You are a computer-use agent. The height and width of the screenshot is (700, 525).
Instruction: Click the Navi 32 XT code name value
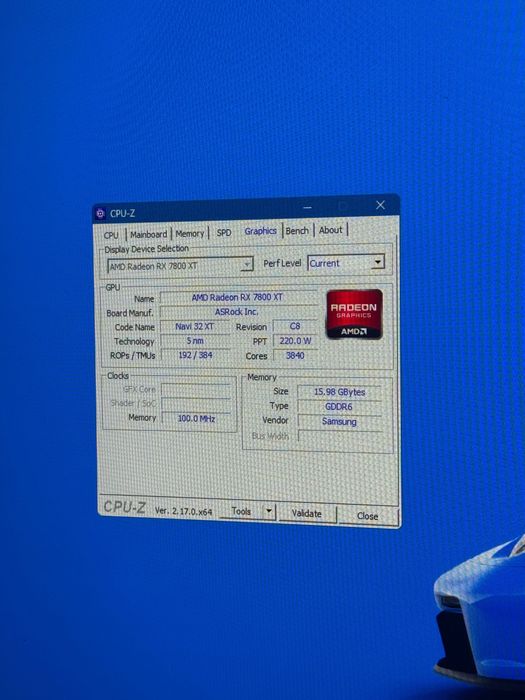(x=195, y=327)
